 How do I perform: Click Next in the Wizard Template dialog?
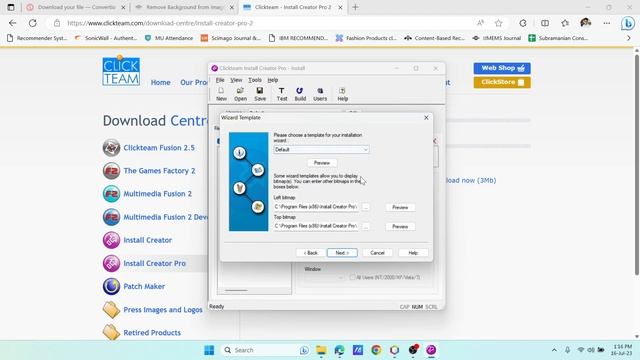coord(342,253)
